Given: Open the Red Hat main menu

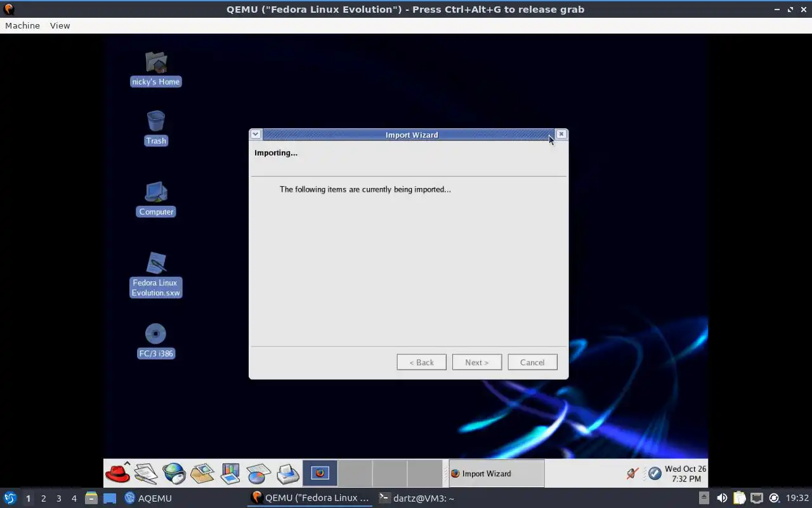Looking at the screenshot, I should (117, 473).
